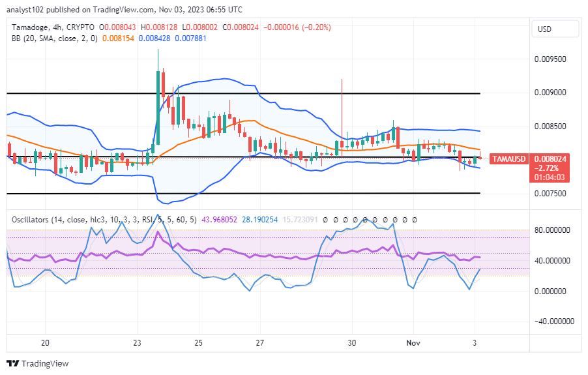Click the date label 3 on time axis
This screenshot has height=375, width=588.
coord(475,343)
